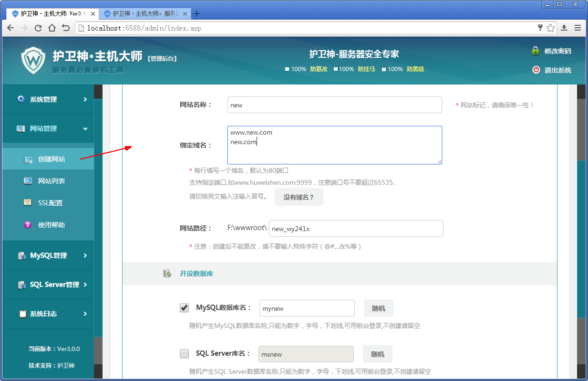Bookmark this page with the star icon
Screen dimensions: 588x381
(550, 28)
